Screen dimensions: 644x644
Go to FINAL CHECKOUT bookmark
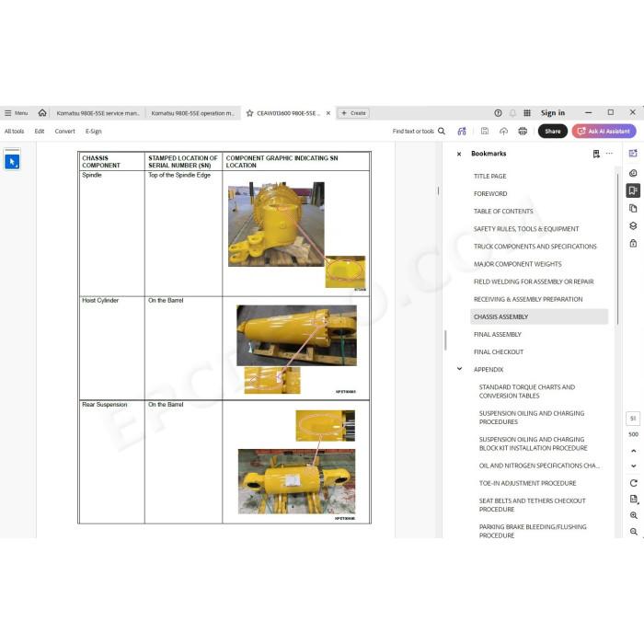[x=499, y=352]
